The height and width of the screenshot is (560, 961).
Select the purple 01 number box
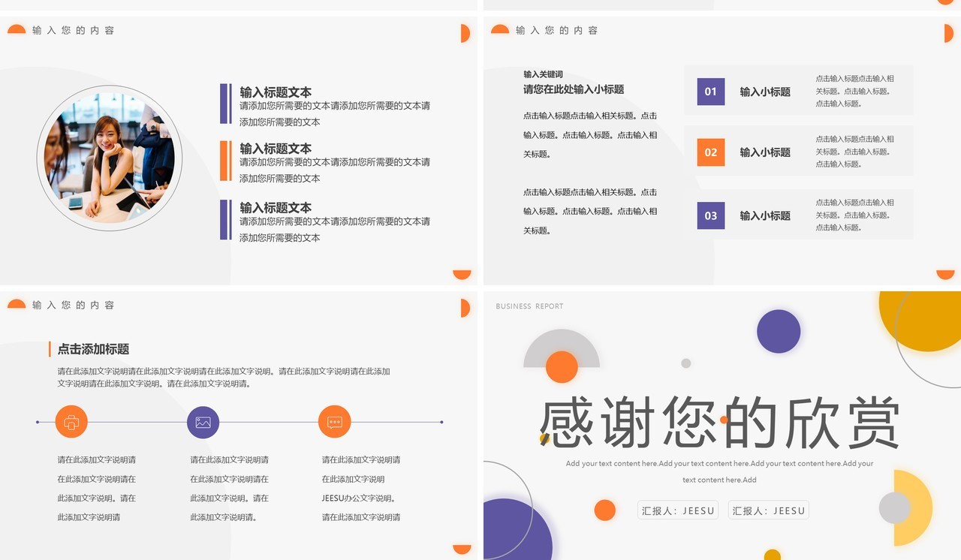pyautogui.click(x=711, y=92)
